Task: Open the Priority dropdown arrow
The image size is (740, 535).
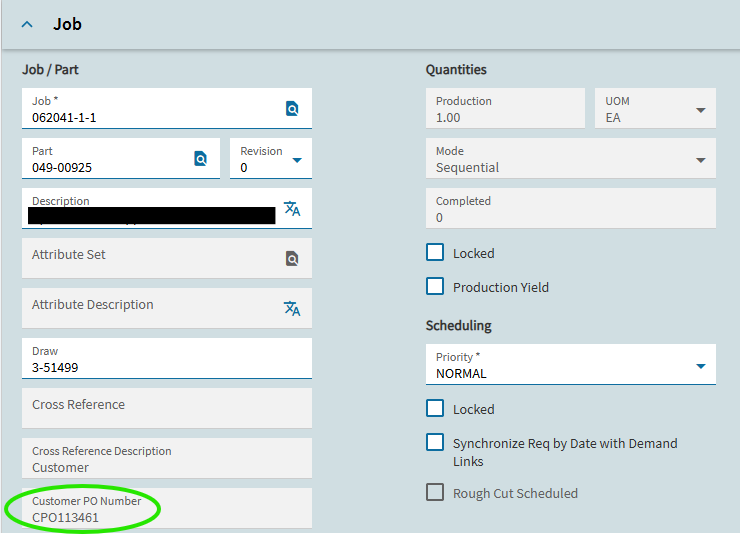Action: coord(700,366)
